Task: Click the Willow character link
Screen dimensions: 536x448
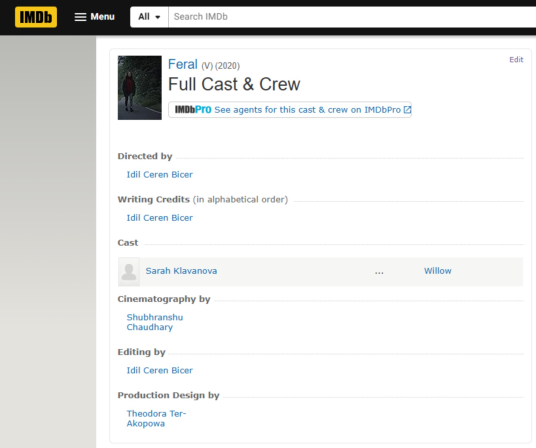Action: point(438,271)
